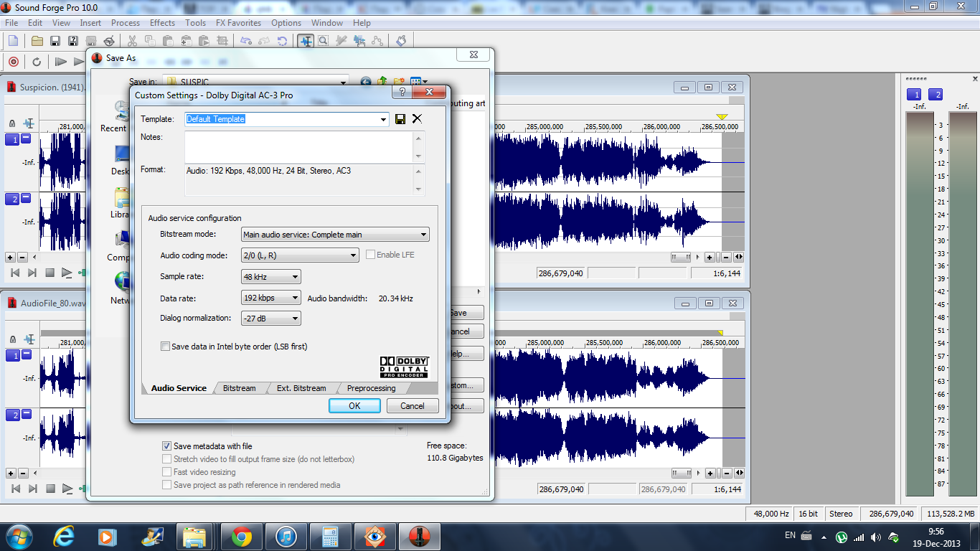Viewport: 980px width, 551px height.
Task: Click the Repeat toolbar icon
Action: coord(281,41)
